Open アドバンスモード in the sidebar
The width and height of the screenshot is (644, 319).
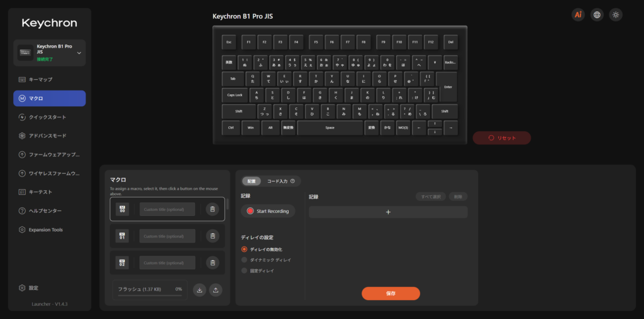tap(50, 136)
